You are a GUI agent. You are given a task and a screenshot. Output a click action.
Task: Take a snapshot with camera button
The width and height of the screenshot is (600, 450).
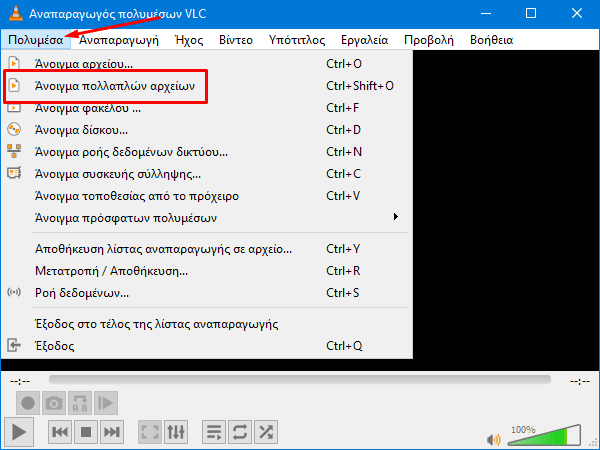[54, 403]
